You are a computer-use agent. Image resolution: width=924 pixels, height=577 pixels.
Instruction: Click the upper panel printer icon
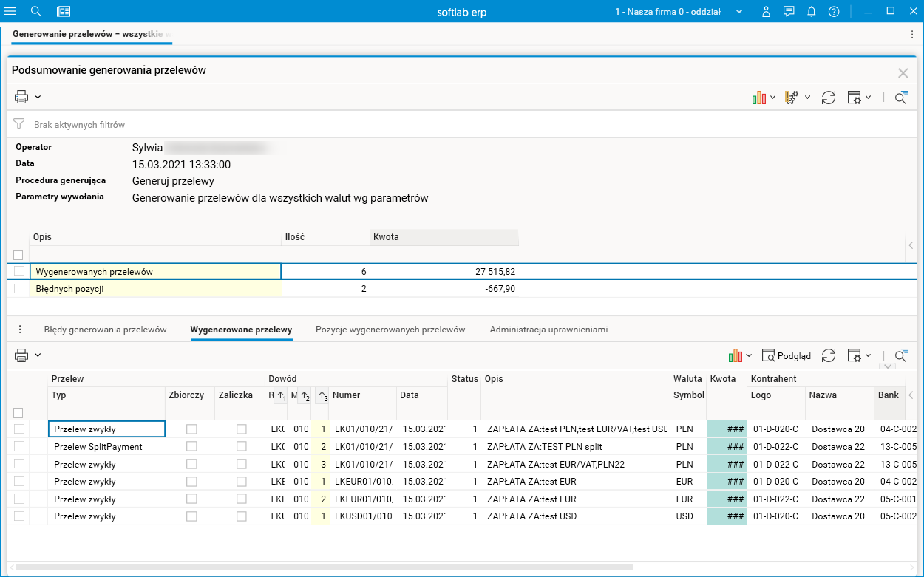(21, 97)
